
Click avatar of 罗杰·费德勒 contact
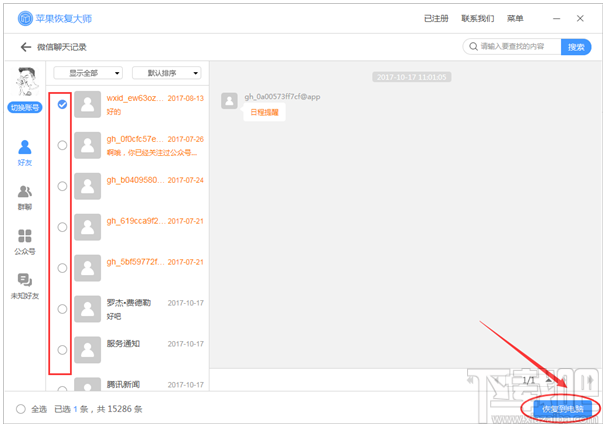(87, 309)
